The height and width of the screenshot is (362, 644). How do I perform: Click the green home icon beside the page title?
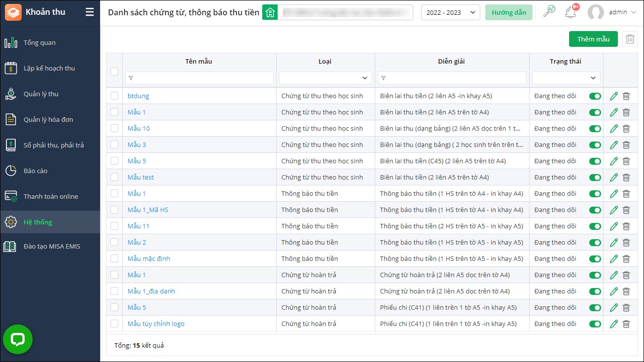[x=270, y=12]
